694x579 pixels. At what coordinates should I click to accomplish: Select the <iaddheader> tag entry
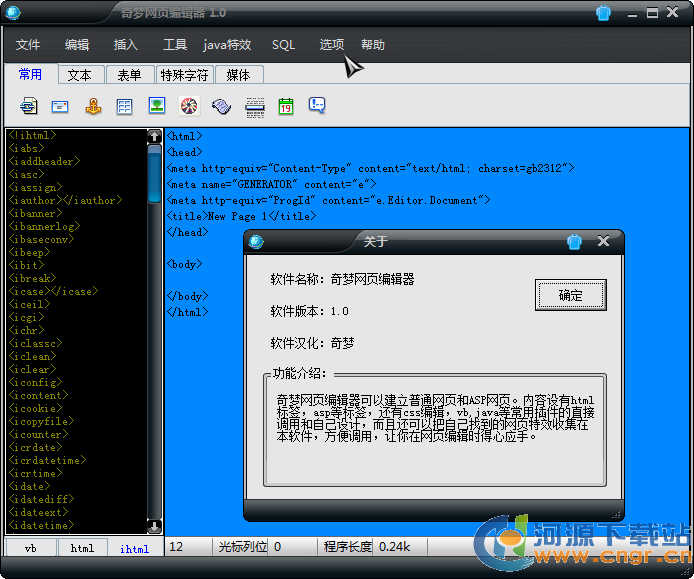coord(44,161)
